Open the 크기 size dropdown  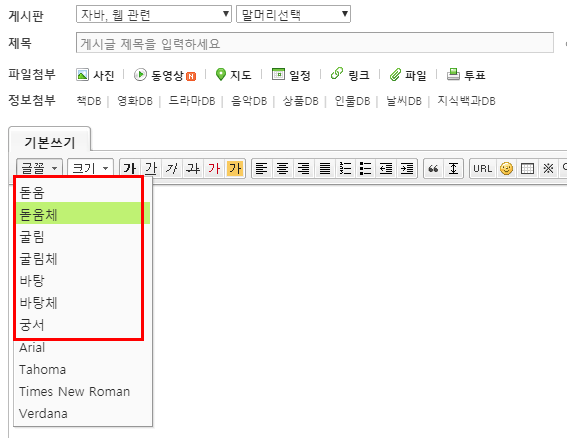(90, 169)
